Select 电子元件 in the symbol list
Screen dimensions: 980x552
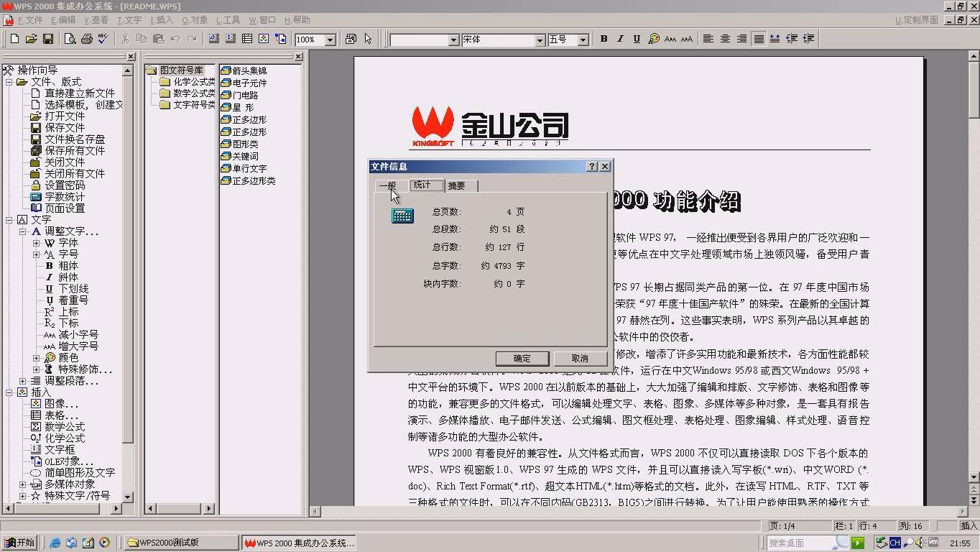click(x=249, y=83)
